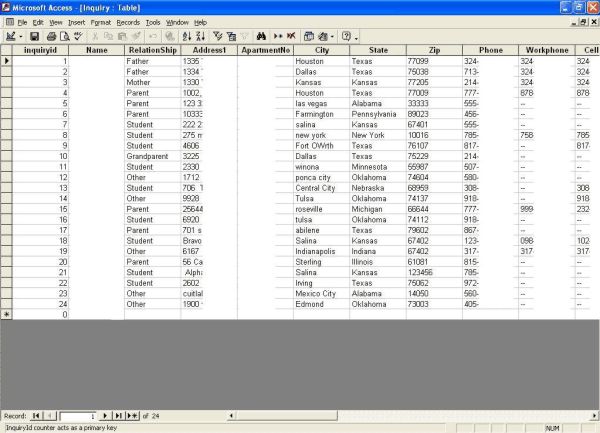
Task: Show the Database Window
Action: 309,36
